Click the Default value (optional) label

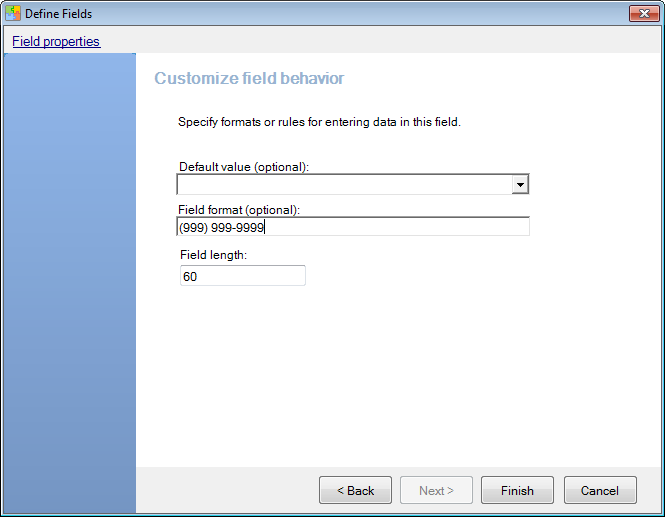click(x=244, y=167)
